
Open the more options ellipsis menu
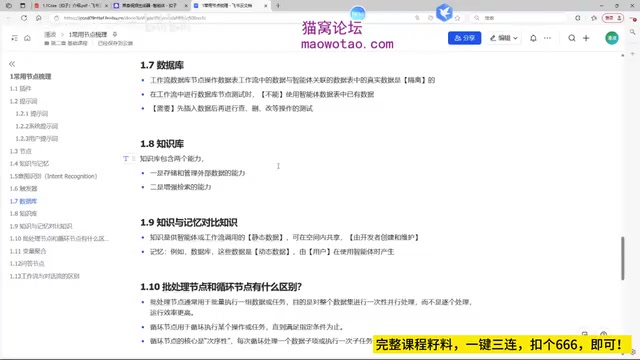[547, 38]
